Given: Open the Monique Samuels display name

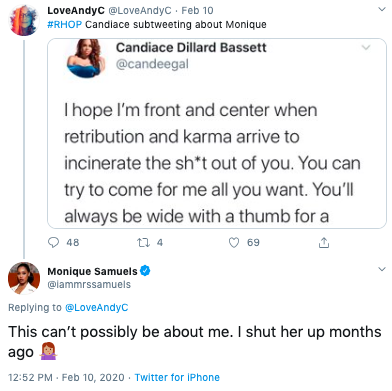Looking at the screenshot, I should tap(92, 271).
